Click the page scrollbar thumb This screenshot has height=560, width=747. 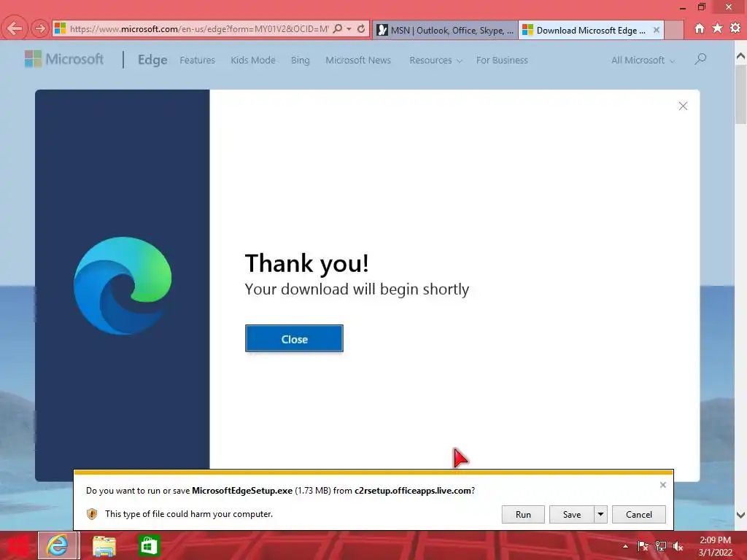[x=741, y=94]
